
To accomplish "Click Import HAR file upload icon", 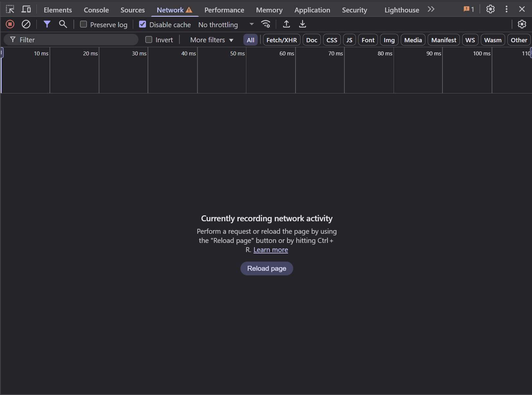I will point(286,24).
